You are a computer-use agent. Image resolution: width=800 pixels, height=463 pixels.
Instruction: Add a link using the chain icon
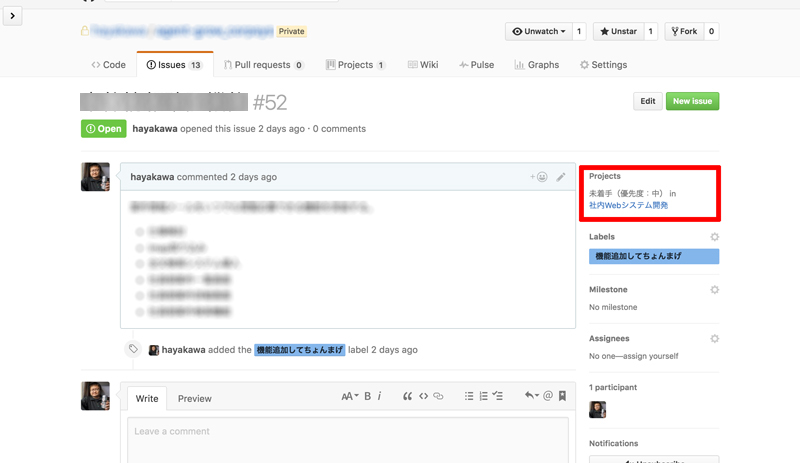438,396
